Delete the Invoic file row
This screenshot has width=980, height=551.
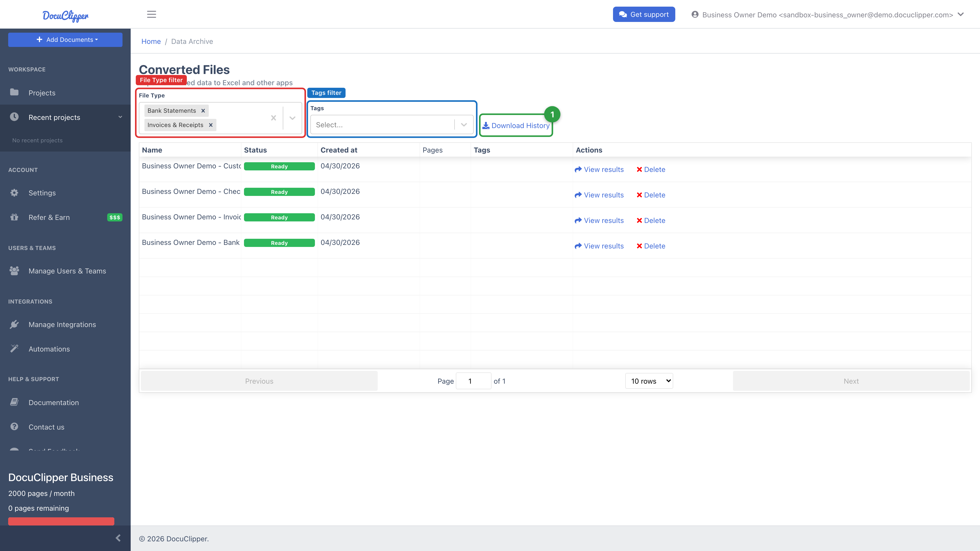coord(651,220)
